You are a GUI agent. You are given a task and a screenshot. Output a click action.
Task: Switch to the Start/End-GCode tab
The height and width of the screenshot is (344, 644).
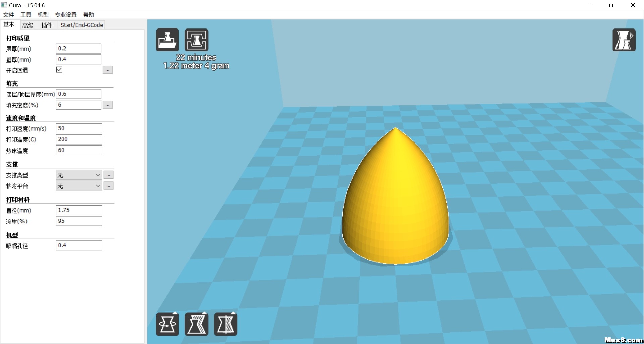(82, 25)
